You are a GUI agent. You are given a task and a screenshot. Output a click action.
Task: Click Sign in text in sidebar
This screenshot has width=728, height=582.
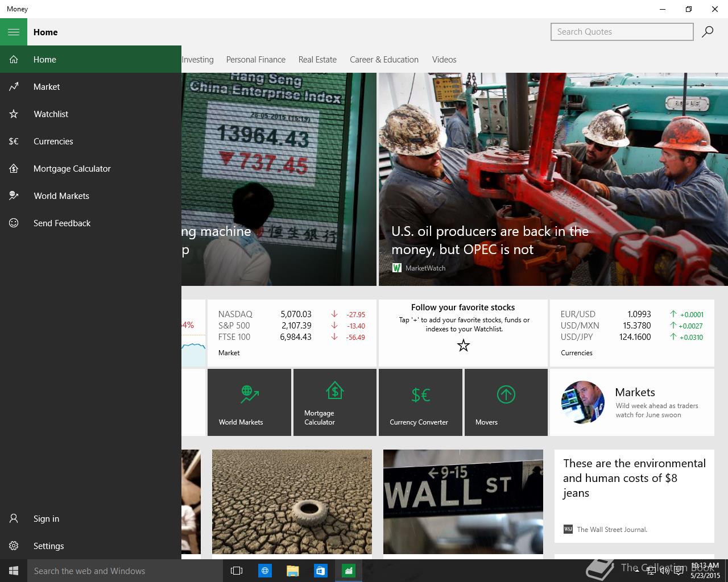[46, 518]
